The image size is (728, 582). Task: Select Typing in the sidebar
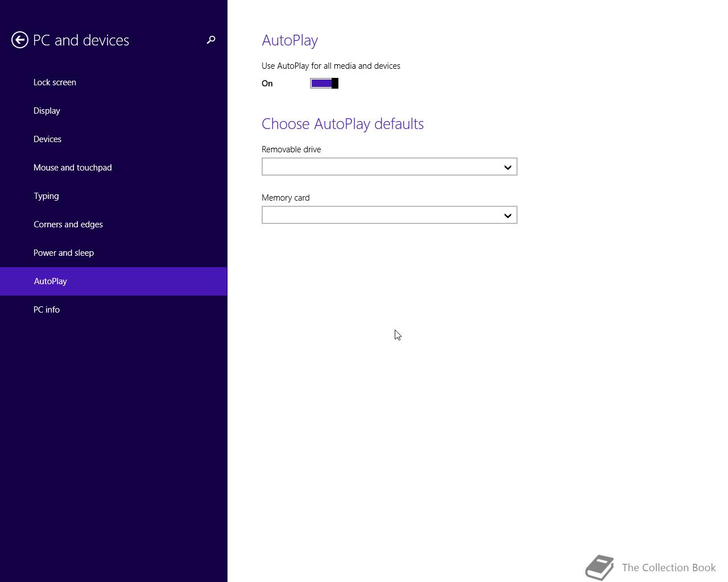pyautogui.click(x=114, y=196)
